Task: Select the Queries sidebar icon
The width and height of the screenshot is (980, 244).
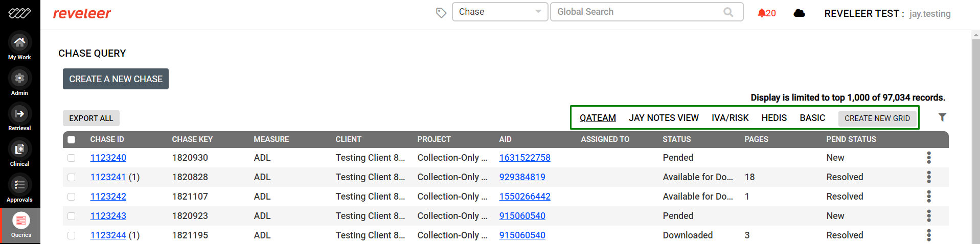Action: (21, 221)
